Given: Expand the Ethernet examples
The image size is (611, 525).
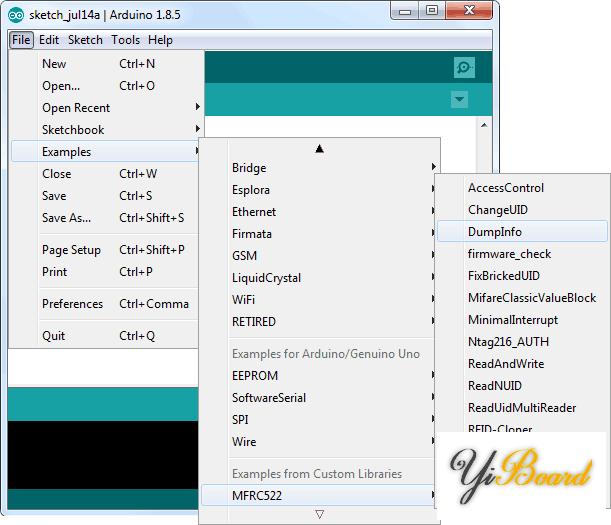Looking at the screenshot, I should click(320, 212).
